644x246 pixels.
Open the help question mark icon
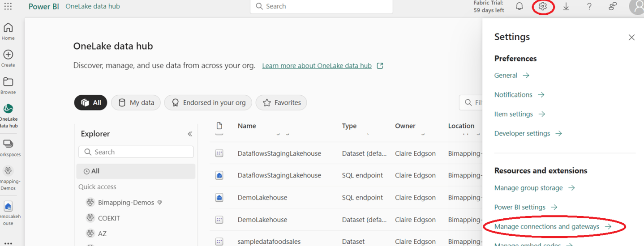tap(589, 6)
